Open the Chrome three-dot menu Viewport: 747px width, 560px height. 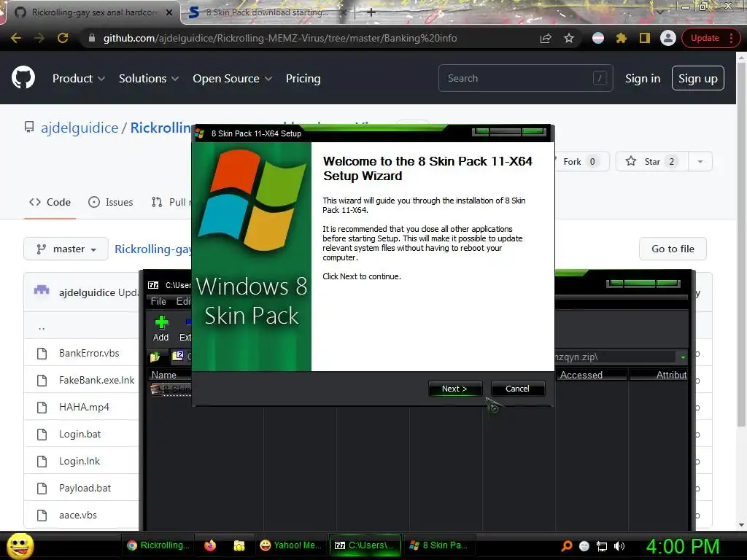click(x=731, y=38)
